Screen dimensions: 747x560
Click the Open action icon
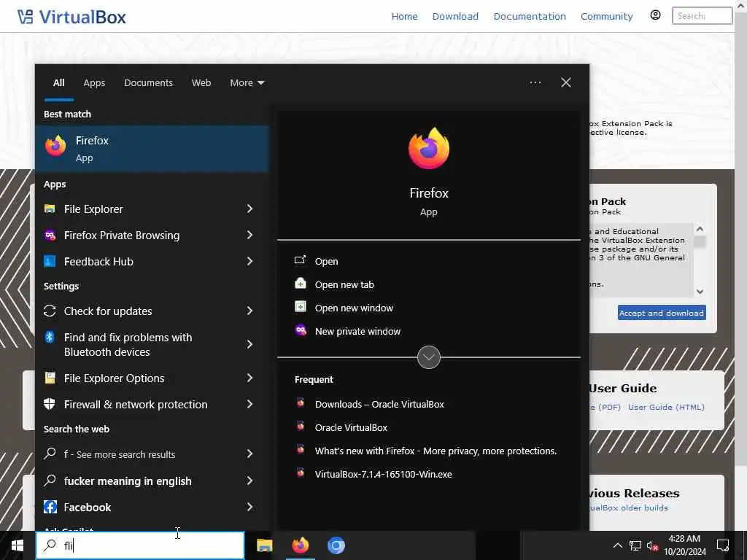pos(300,260)
